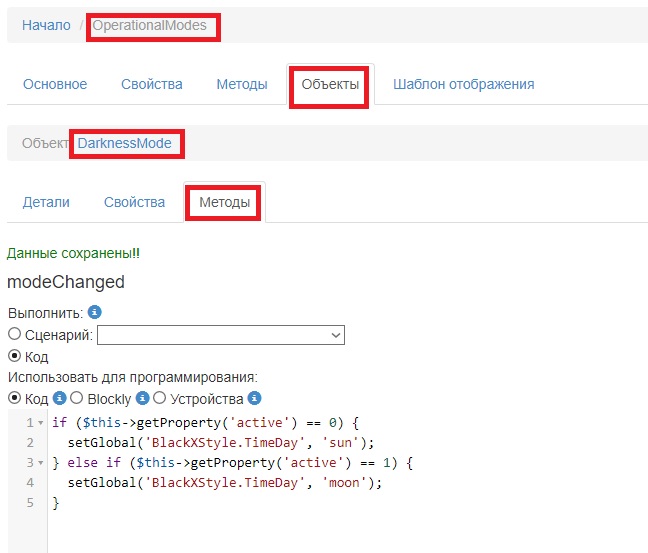Open the object Свойства tab in lower row
Image resolution: width=648 pixels, height=553 pixels.
134,202
